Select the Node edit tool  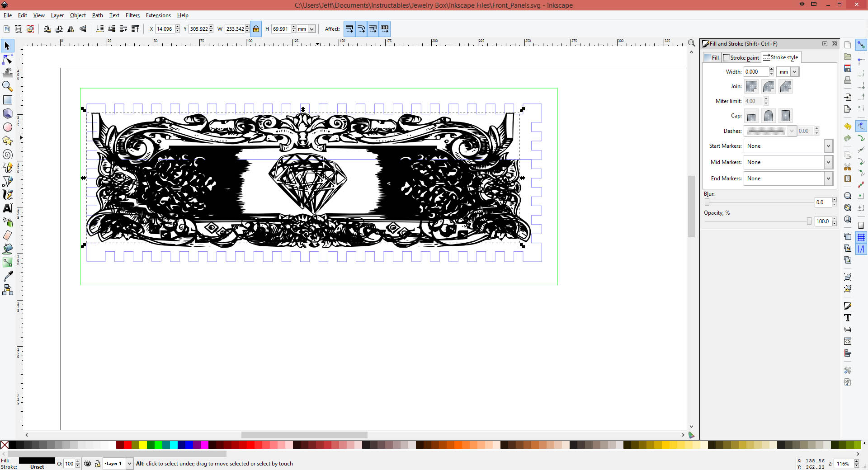[x=7, y=59]
